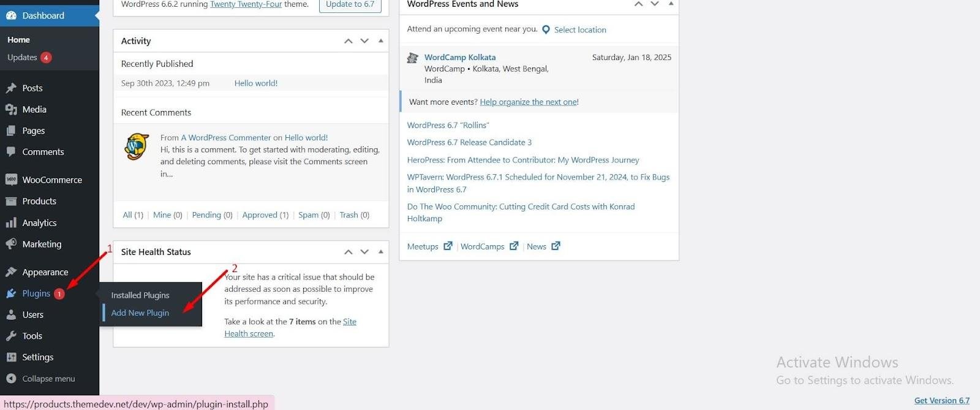Click the Plugins plug icon

point(11,294)
